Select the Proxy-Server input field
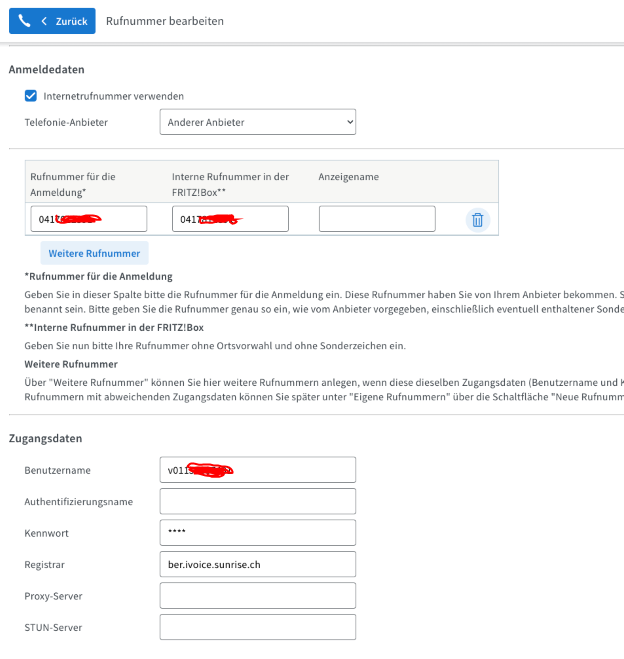Viewport: 624px width, 659px height. click(x=257, y=596)
